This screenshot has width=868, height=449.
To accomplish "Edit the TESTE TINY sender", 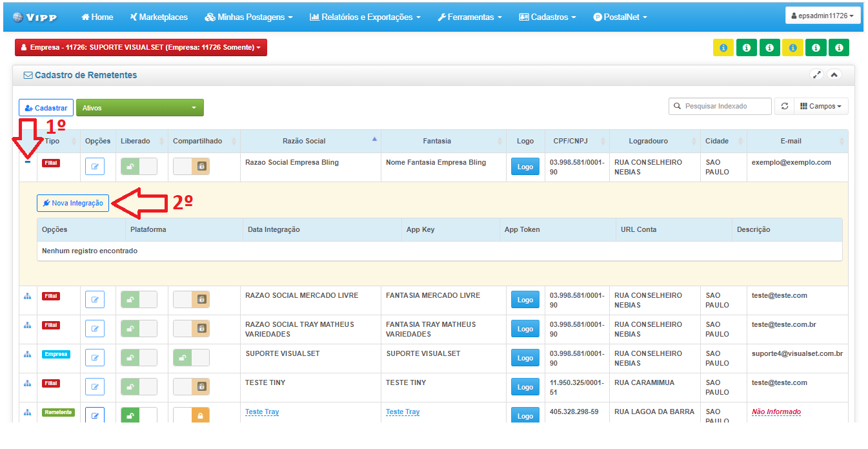I will [x=95, y=387].
